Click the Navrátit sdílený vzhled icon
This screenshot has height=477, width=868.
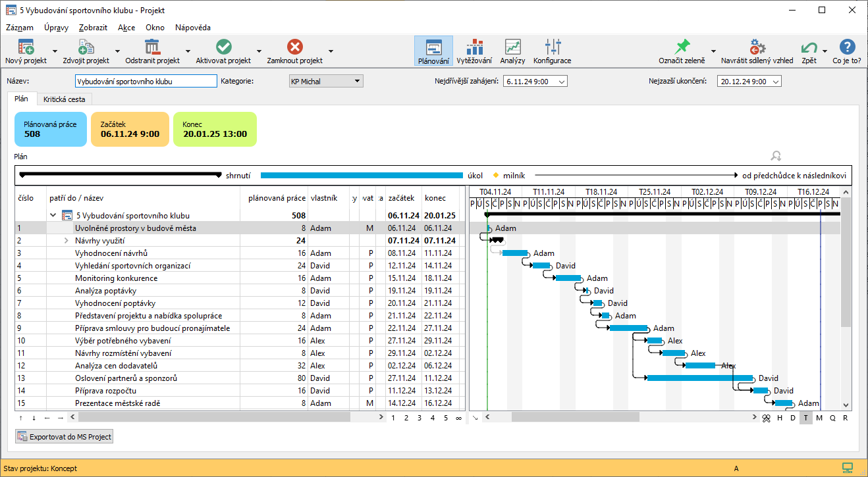click(x=757, y=47)
